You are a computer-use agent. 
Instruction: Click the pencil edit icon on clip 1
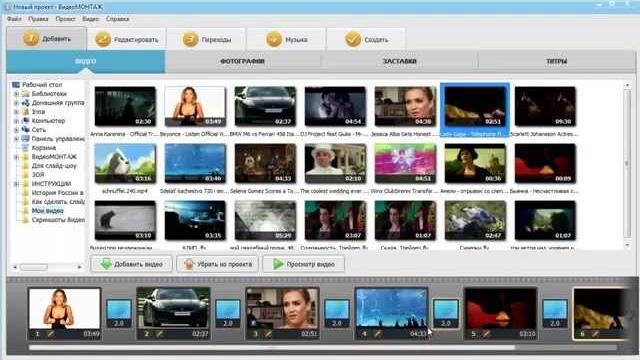[51, 334]
